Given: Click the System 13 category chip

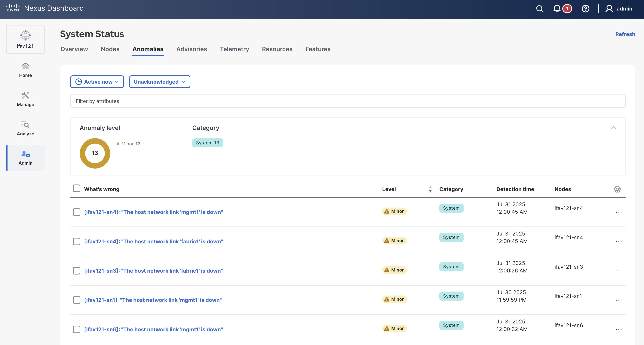Looking at the screenshot, I should coord(207,143).
